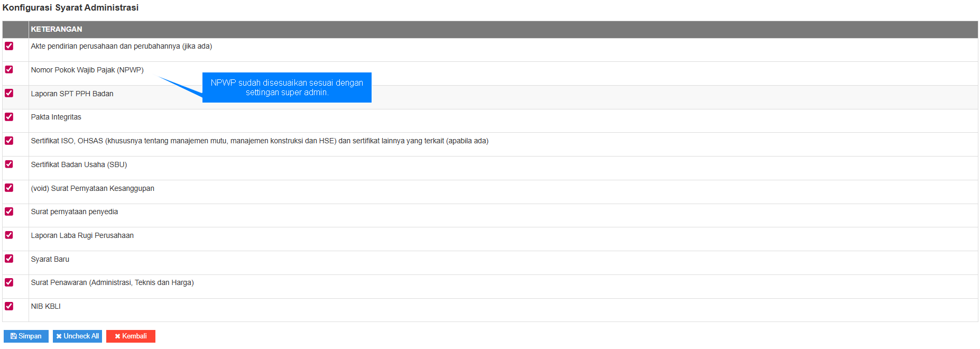Click the floppy disk icon on Simpan
Image resolution: width=980 pixels, height=349 pixels.
coord(14,336)
